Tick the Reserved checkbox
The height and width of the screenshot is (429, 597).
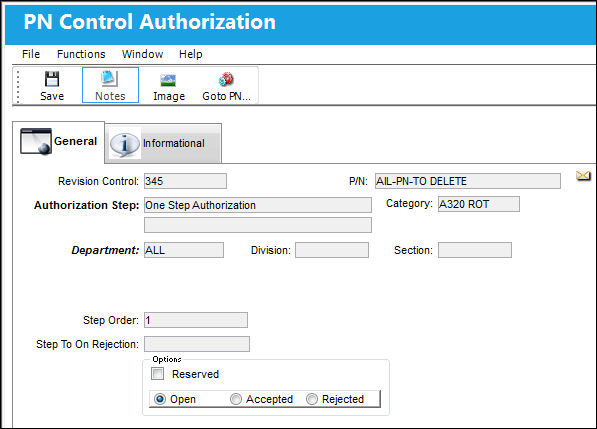point(157,373)
